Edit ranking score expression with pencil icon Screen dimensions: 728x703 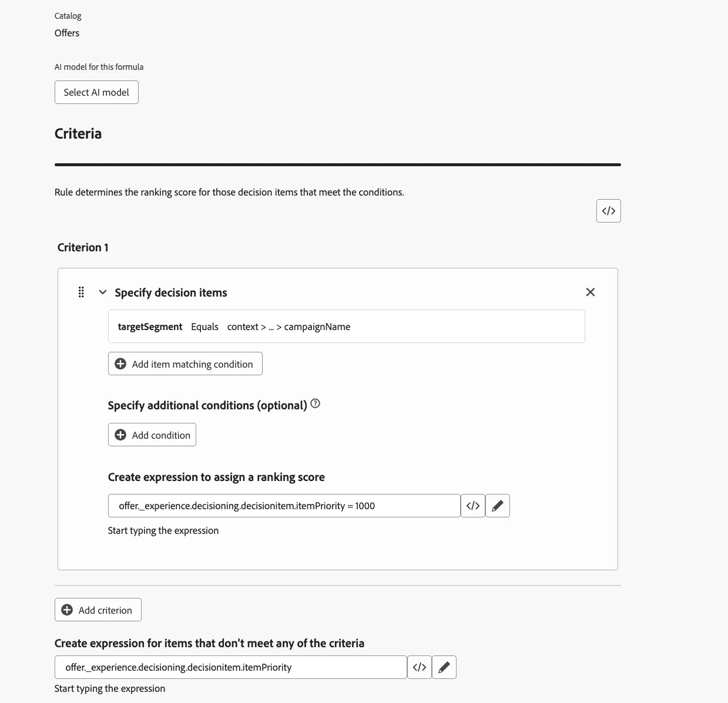(498, 506)
